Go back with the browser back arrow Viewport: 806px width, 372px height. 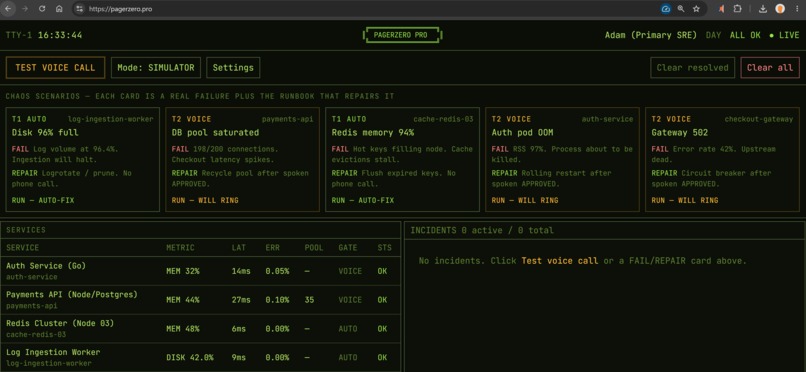tap(8, 9)
